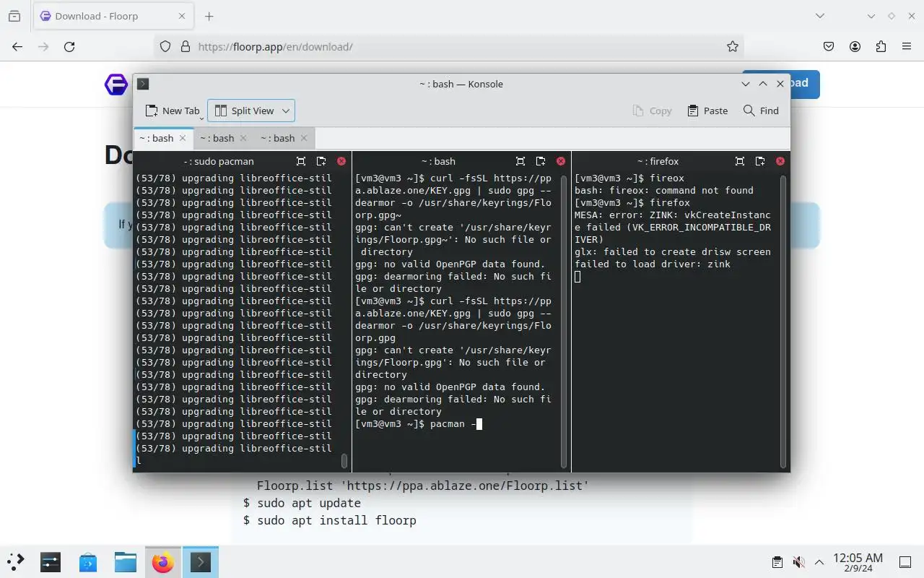
Task: Maximize the sudo pacman terminal pane
Action: (x=301, y=161)
